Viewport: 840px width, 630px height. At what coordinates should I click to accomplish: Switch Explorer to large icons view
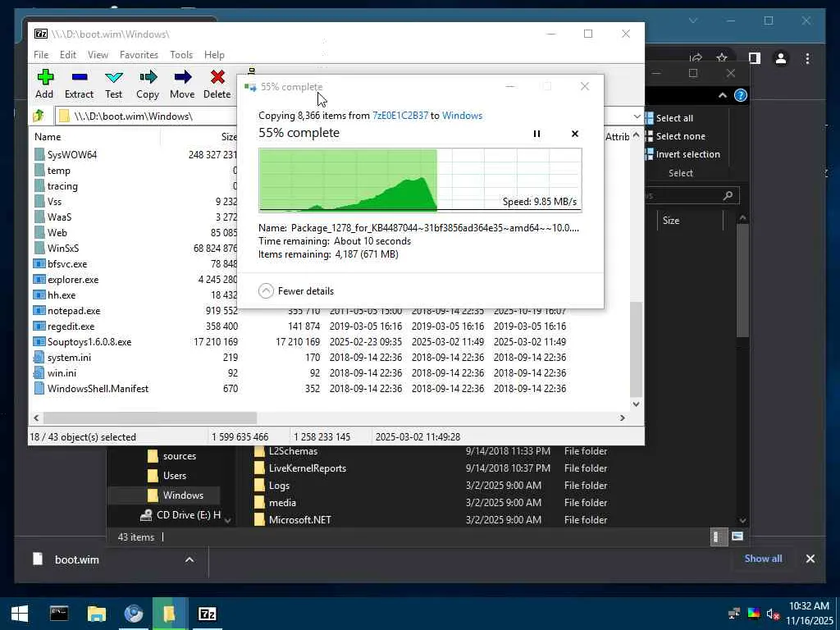737,536
